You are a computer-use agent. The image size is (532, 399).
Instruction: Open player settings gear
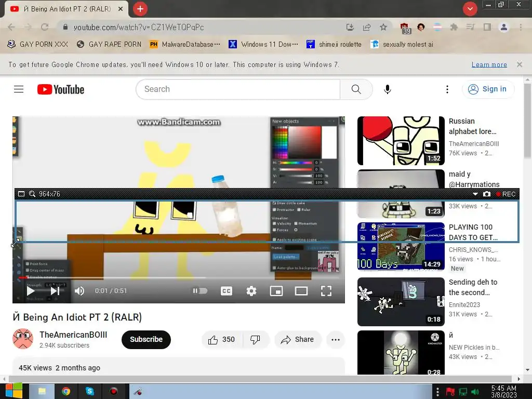tap(251, 291)
